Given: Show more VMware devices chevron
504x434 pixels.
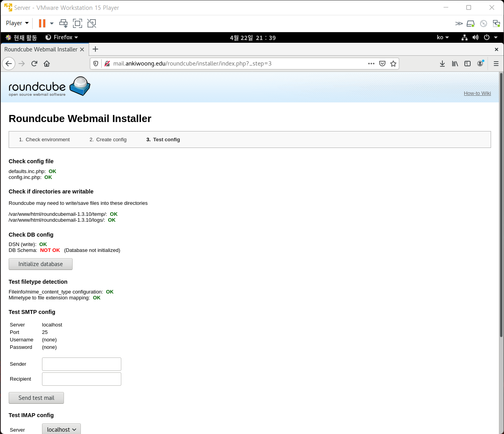Looking at the screenshot, I should pyautogui.click(x=459, y=24).
